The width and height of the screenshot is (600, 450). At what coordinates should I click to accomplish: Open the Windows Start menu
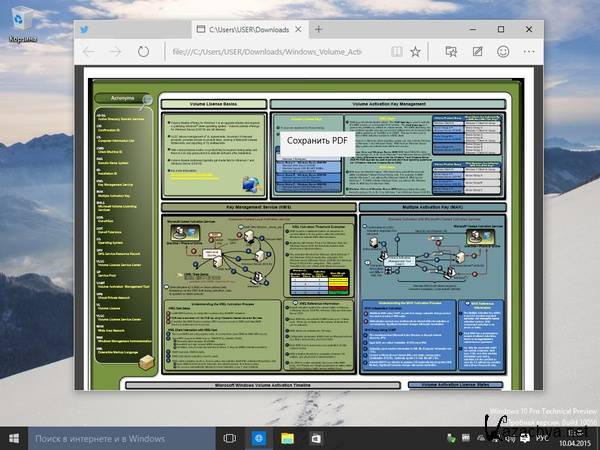pyautogui.click(x=13, y=437)
